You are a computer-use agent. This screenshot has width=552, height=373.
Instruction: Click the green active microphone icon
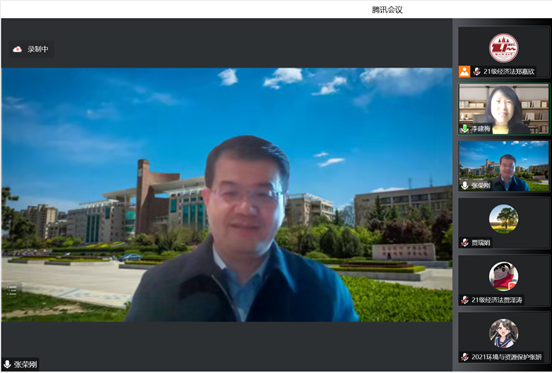pyautogui.click(x=465, y=129)
